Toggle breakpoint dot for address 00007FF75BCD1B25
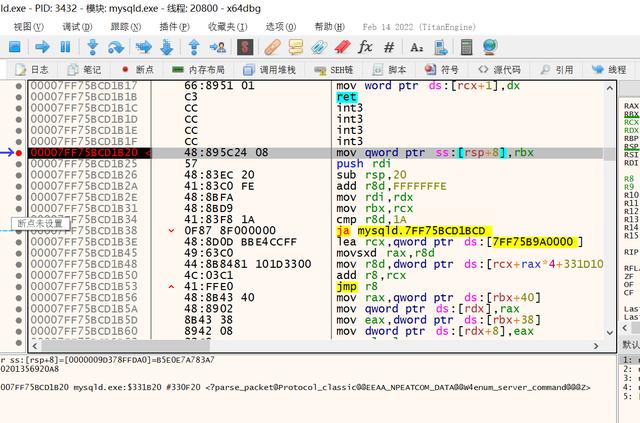Viewport: 640px width, 423px height. (x=18, y=164)
